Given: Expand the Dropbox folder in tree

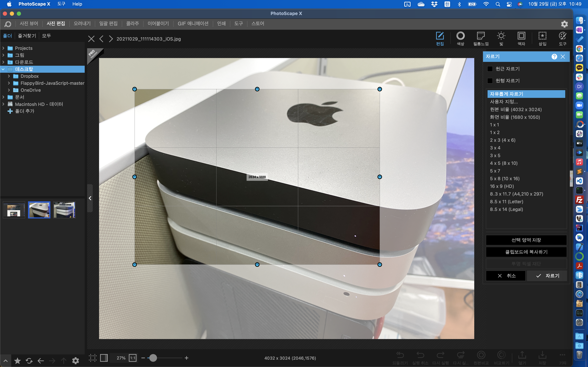Looking at the screenshot, I should click(x=9, y=76).
